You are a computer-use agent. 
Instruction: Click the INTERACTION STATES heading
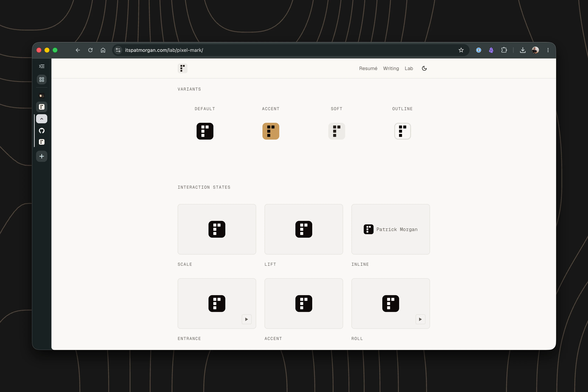(x=204, y=187)
